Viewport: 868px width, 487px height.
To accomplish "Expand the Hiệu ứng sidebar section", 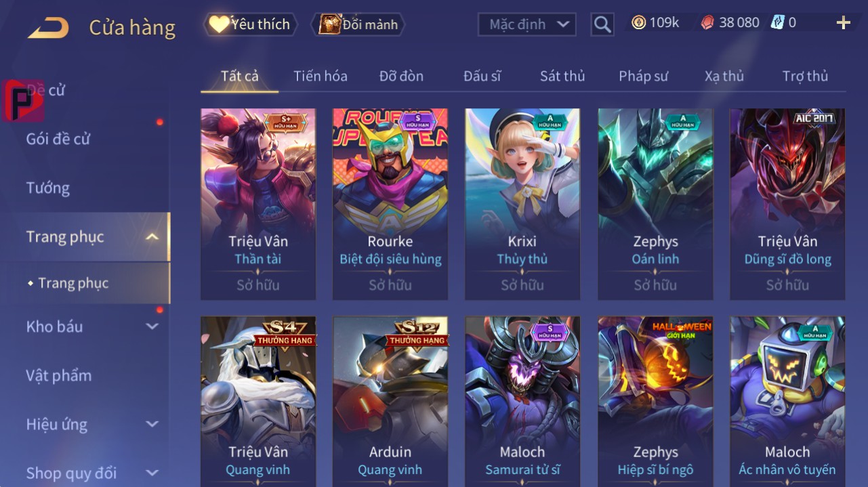I will click(x=152, y=424).
